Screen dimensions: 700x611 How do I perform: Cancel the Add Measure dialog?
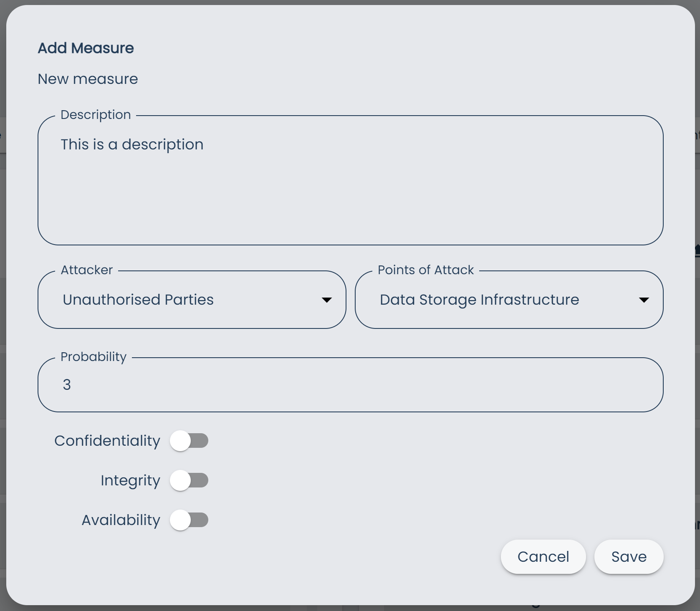tap(543, 557)
